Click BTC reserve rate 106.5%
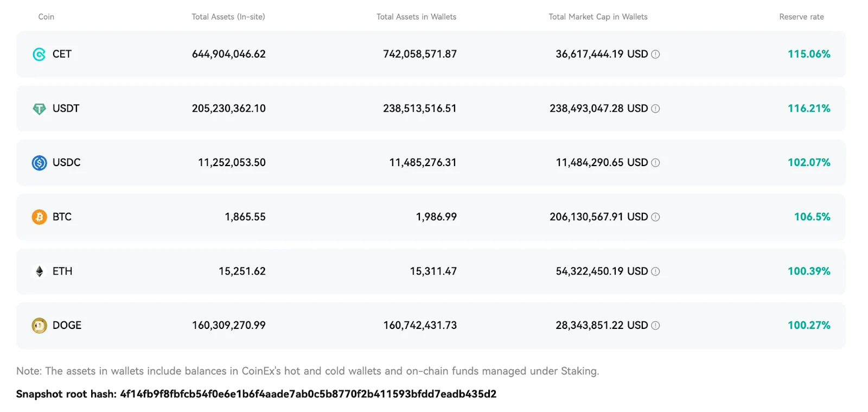The width and height of the screenshot is (868, 412). click(x=812, y=217)
